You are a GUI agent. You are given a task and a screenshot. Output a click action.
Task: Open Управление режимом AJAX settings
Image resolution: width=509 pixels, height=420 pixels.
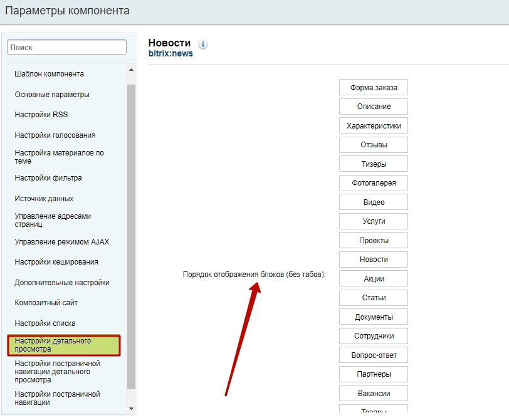61,242
